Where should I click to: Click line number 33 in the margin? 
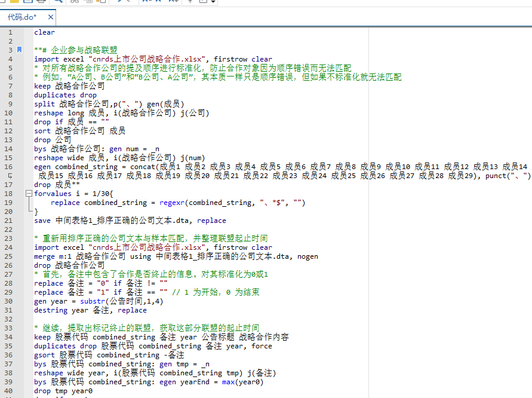click(x=8, y=328)
